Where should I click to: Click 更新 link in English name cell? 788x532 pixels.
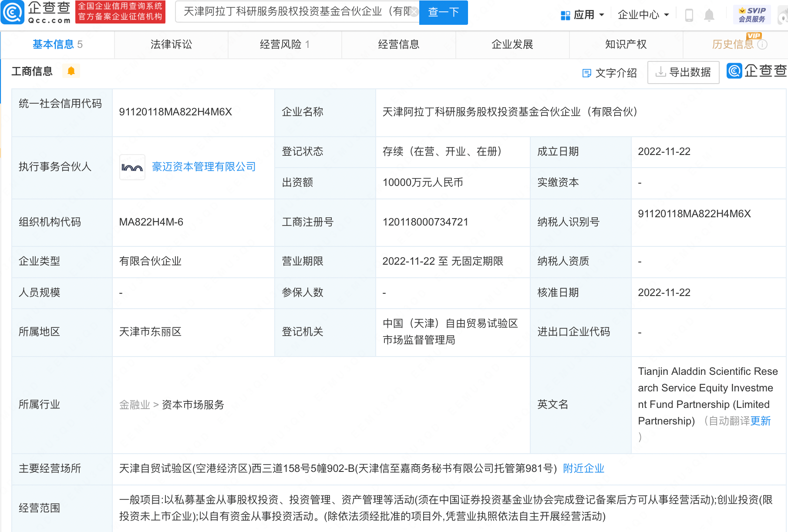[x=760, y=421]
